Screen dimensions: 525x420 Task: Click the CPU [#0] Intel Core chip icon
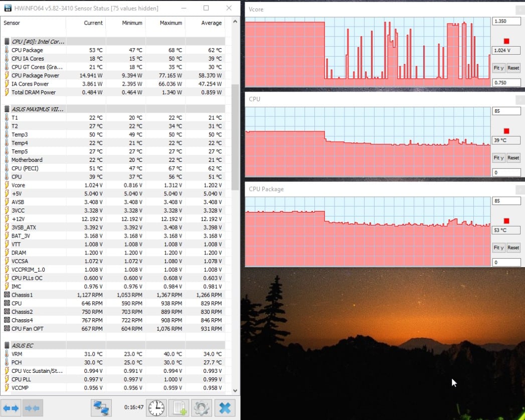[x=7, y=42]
